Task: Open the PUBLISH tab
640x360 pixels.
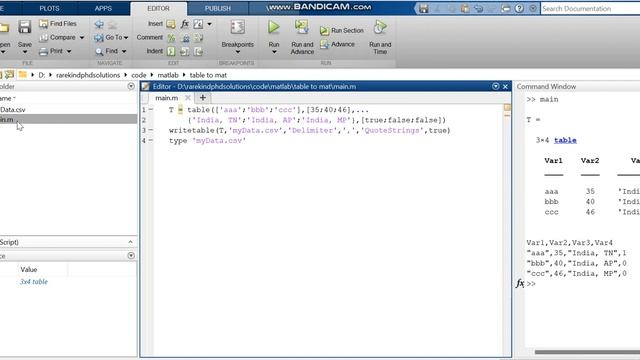Action: click(x=218, y=8)
